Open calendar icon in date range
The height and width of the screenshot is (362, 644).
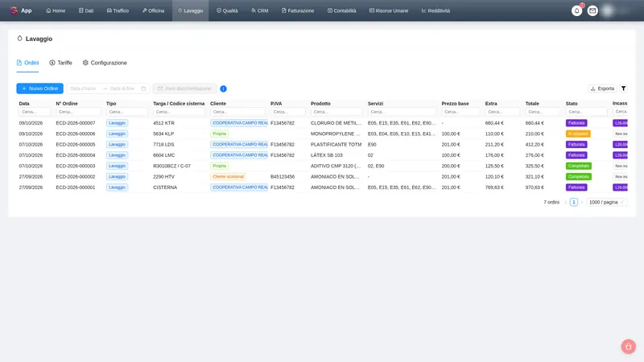143,88
